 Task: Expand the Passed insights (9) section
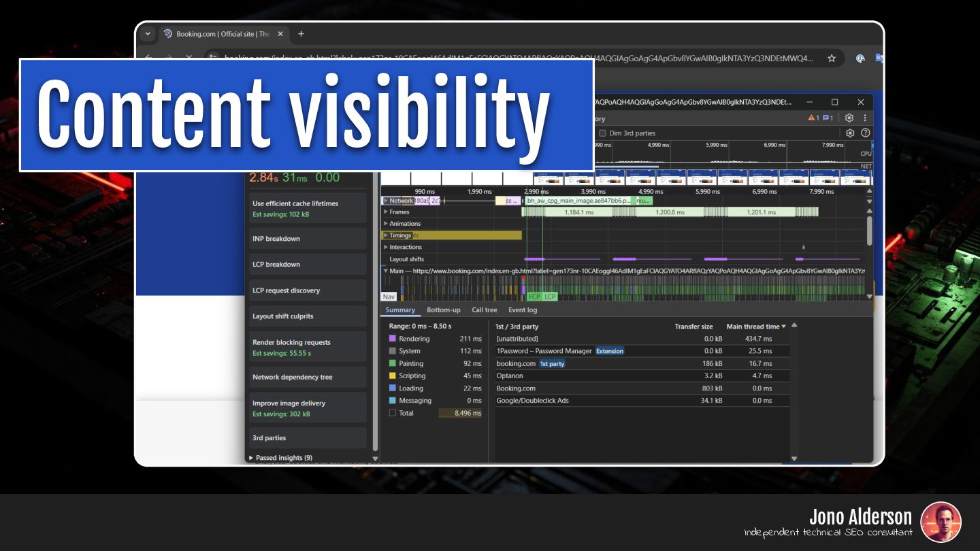pyautogui.click(x=280, y=458)
